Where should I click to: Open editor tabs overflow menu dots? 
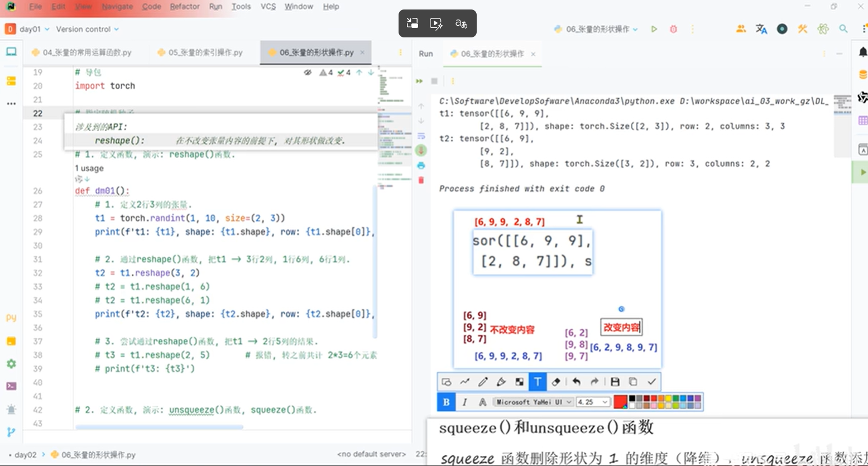click(x=400, y=52)
